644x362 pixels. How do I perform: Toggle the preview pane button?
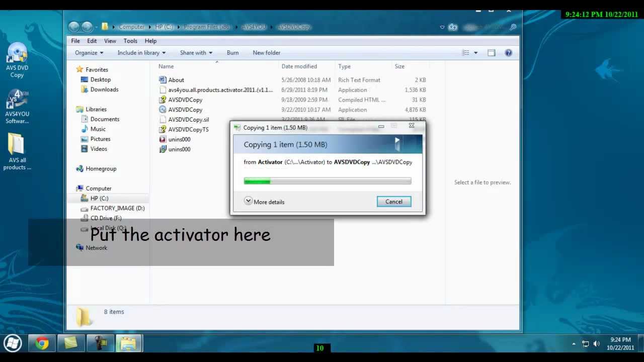tap(491, 53)
